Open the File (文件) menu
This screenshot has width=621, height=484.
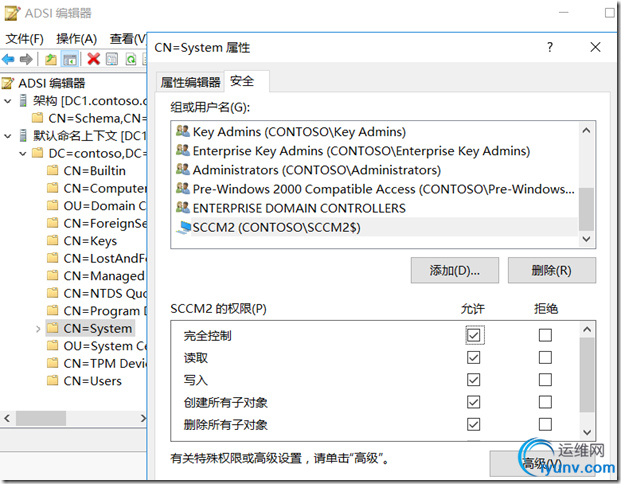25,39
